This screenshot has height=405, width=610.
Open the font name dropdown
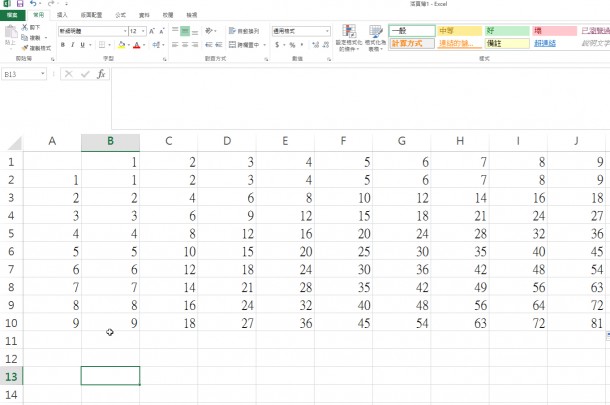coord(125,31)
